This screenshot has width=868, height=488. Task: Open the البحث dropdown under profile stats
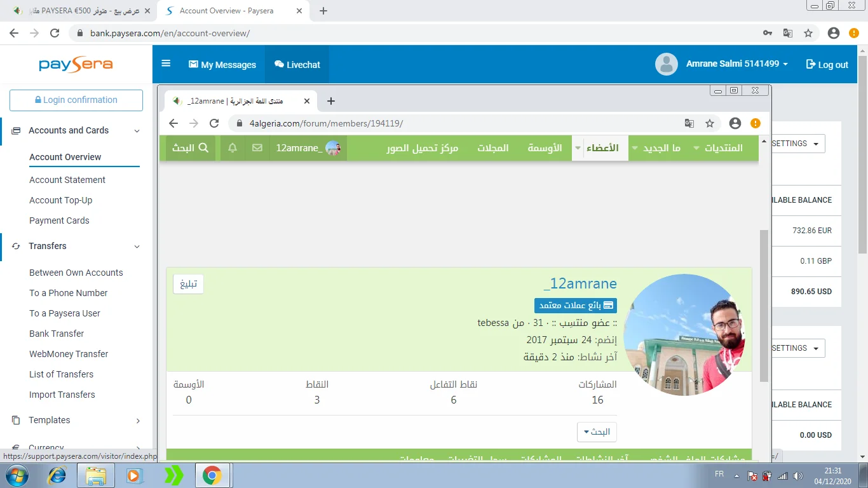pos(597,432)
